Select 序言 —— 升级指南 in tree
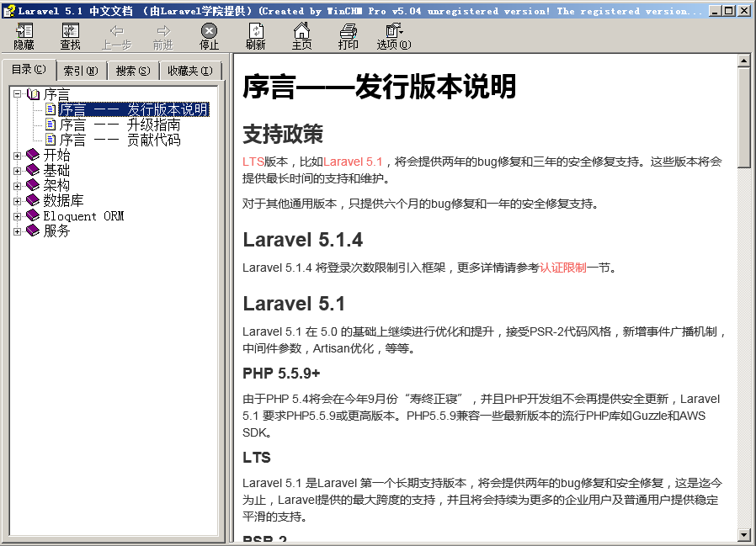The image size is (756, 546). [x=120, y=125]
